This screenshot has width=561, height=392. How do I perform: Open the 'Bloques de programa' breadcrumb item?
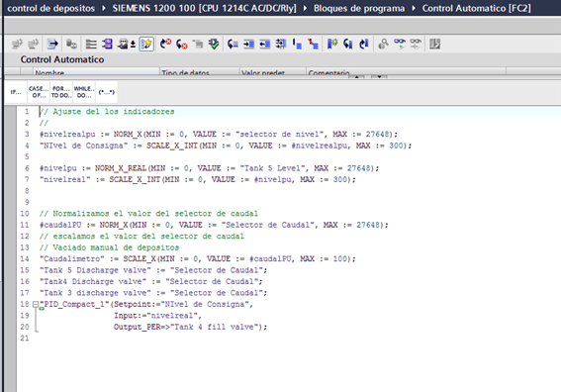(359, 8)
